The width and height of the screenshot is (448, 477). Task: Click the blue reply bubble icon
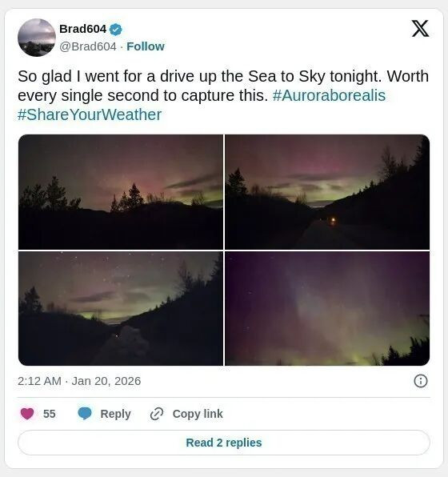pos(85,414)
